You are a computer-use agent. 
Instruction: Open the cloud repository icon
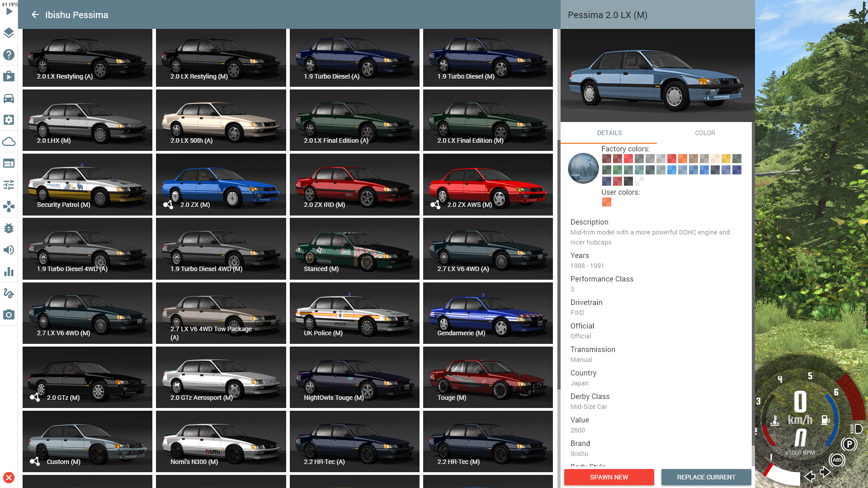pos(9,141)
